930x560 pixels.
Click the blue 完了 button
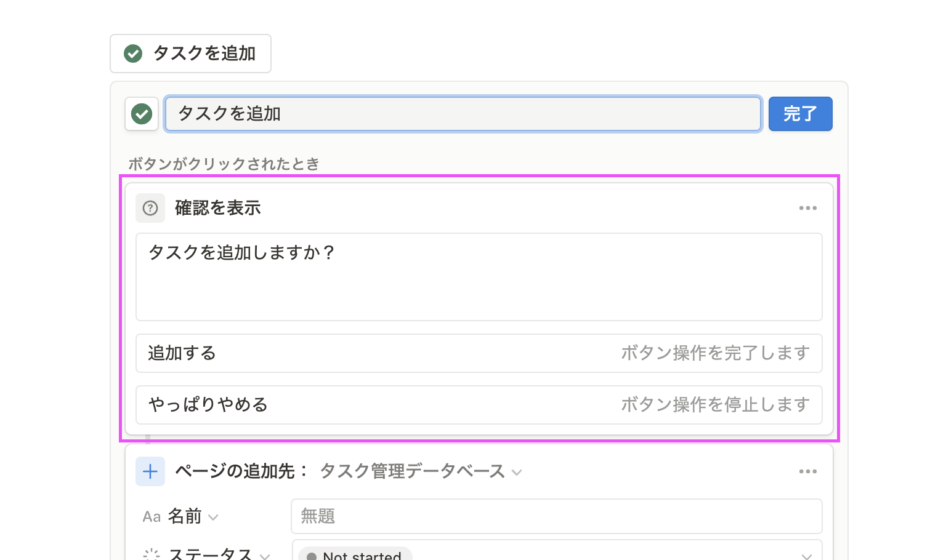800,114
